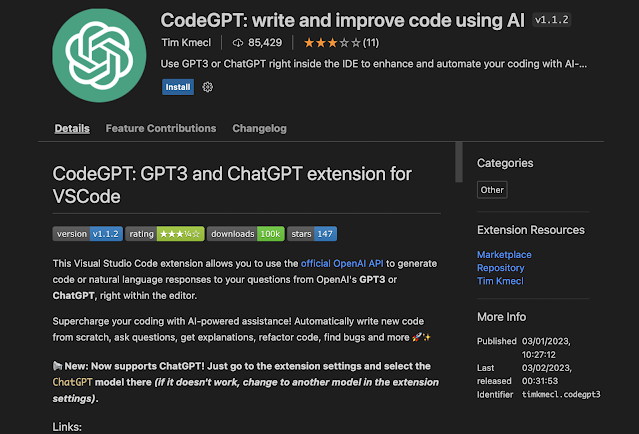639x434 pixels.
Task: Open the manage gear icon beside Install
Action: (x=207, y=87)
